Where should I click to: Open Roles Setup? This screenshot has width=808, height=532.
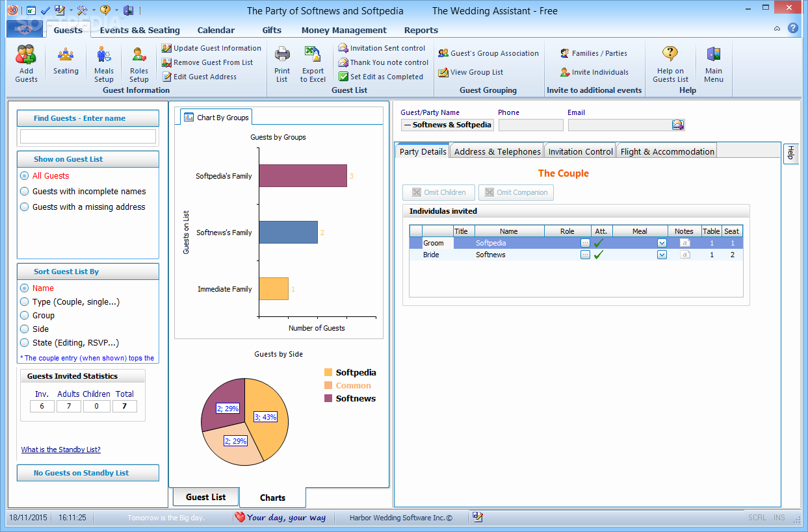138,63
